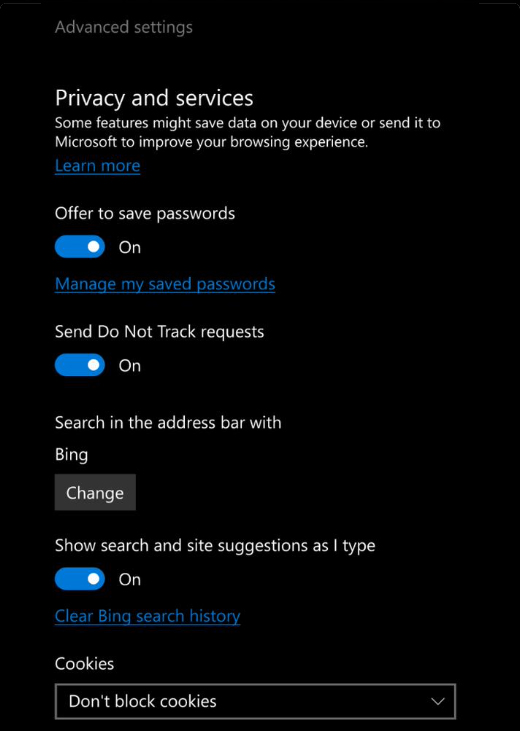Disable the Send Do Not Track requests switch
This screenshot has width=520, height=731.
coord(80,366)
